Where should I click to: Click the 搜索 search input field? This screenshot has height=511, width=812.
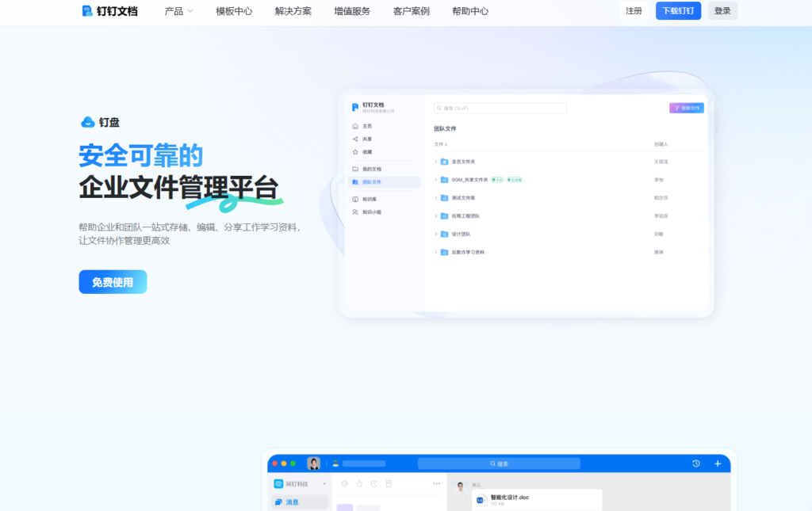(x=500, y=107)
